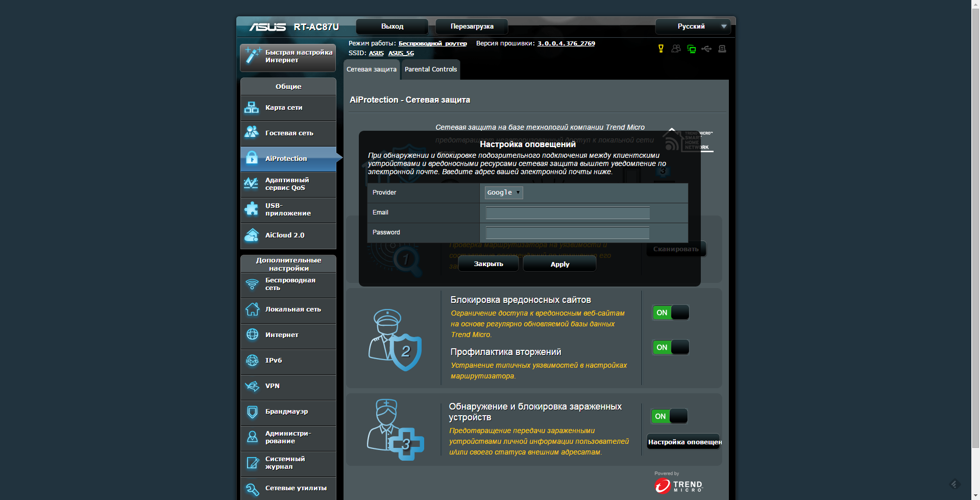Screen dimensions: 980x500
Task: Click the Firewall shield icon
Action: tap(252, 412)
